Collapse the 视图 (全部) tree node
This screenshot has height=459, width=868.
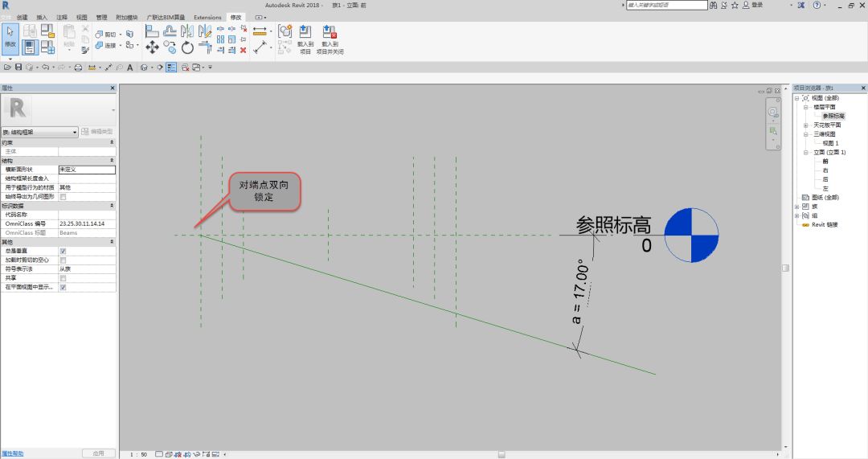pyautogui.click(x=796, y=98)
